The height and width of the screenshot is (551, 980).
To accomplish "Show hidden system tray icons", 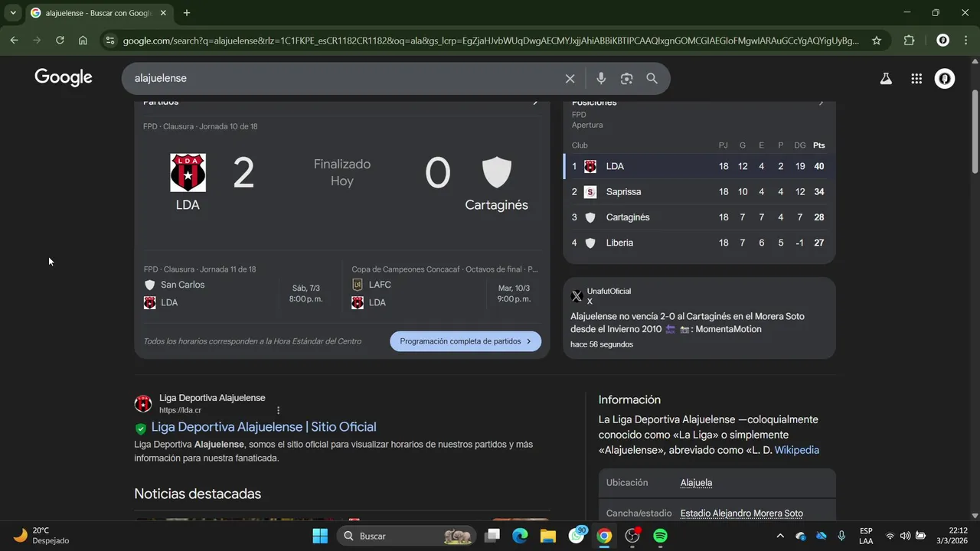I will point(780,536).
